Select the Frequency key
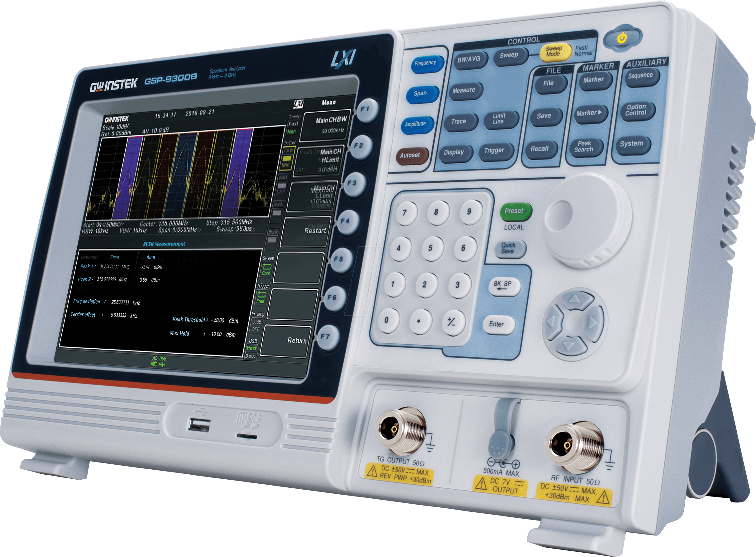756x557 pixels. [x=427, y=64]
